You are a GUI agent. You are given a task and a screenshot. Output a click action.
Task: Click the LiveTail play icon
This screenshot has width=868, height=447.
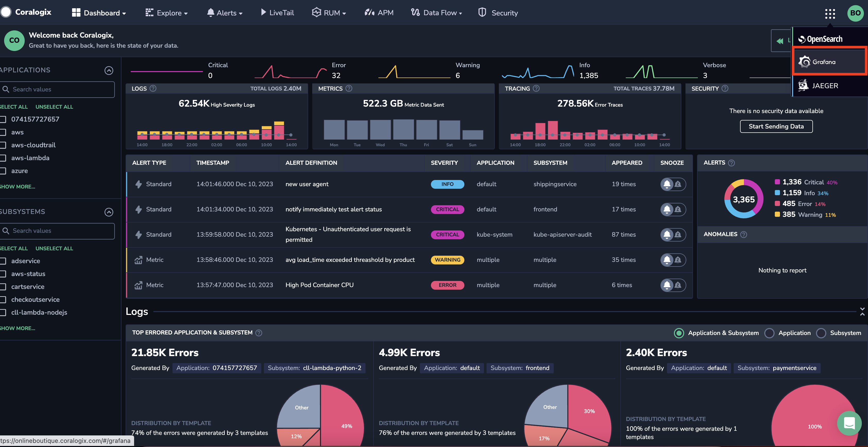pos(263,12)
